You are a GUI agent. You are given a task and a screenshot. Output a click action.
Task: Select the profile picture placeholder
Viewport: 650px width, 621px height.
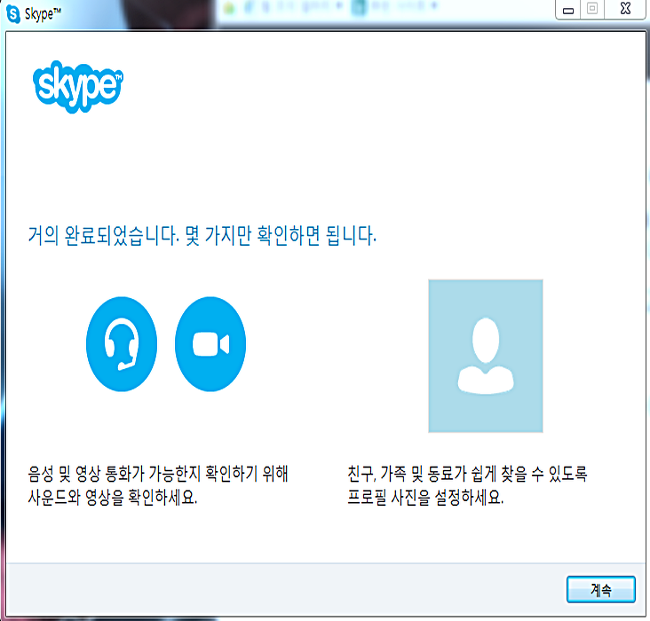click(x=485, y=356)
